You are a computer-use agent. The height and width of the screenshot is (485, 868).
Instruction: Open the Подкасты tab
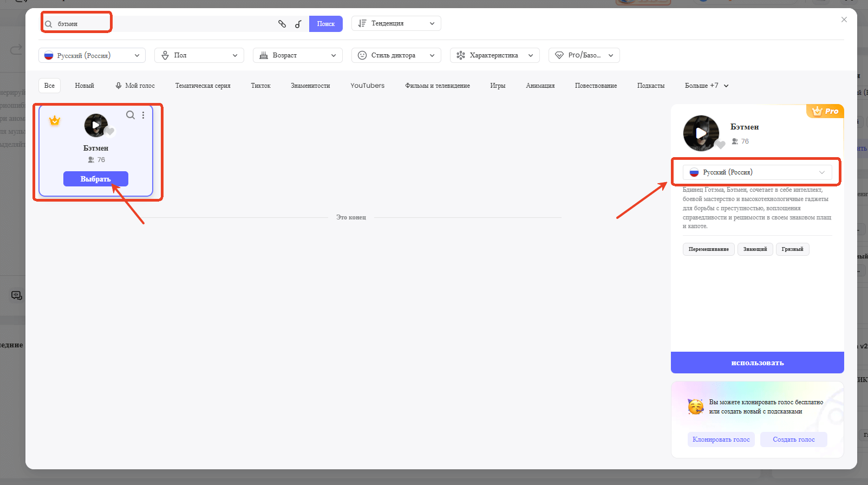tap(651, 86)
